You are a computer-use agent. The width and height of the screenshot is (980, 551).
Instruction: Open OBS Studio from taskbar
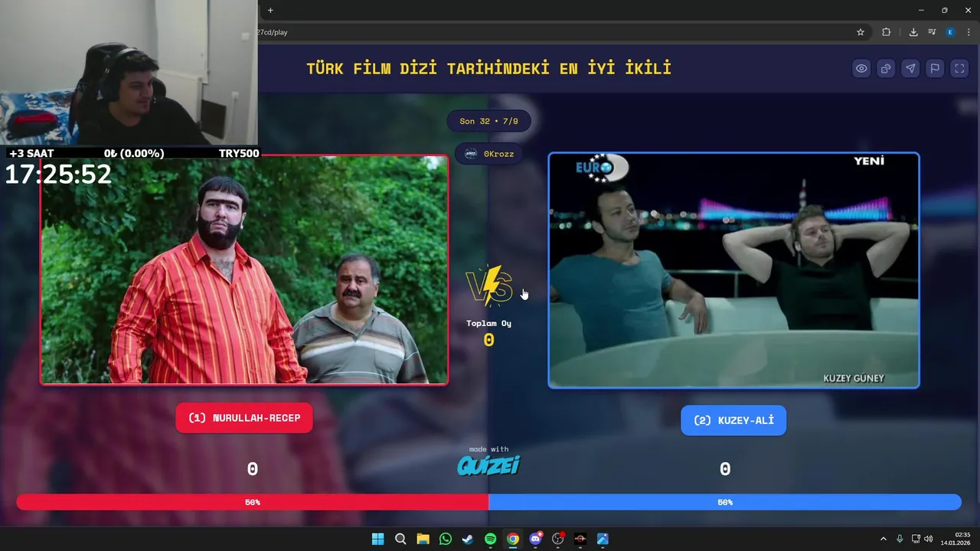[558, 539]
